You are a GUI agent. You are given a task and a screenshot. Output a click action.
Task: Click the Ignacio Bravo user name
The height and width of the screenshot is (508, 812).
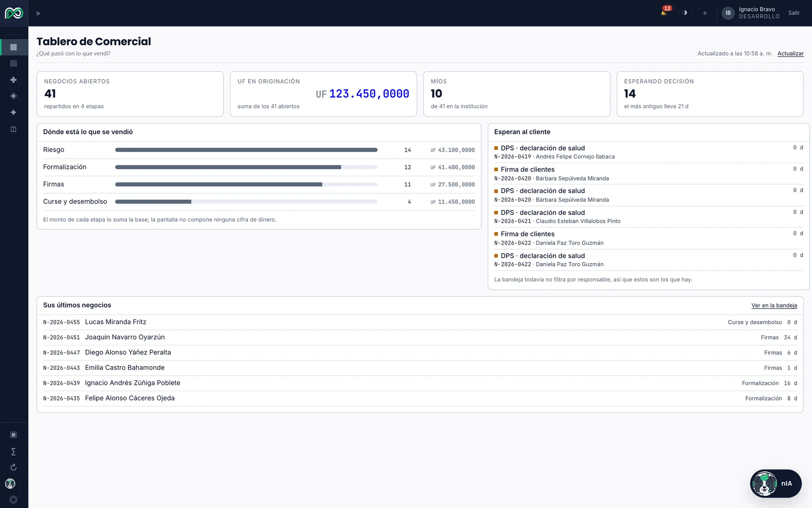click(x=757, y=9)
